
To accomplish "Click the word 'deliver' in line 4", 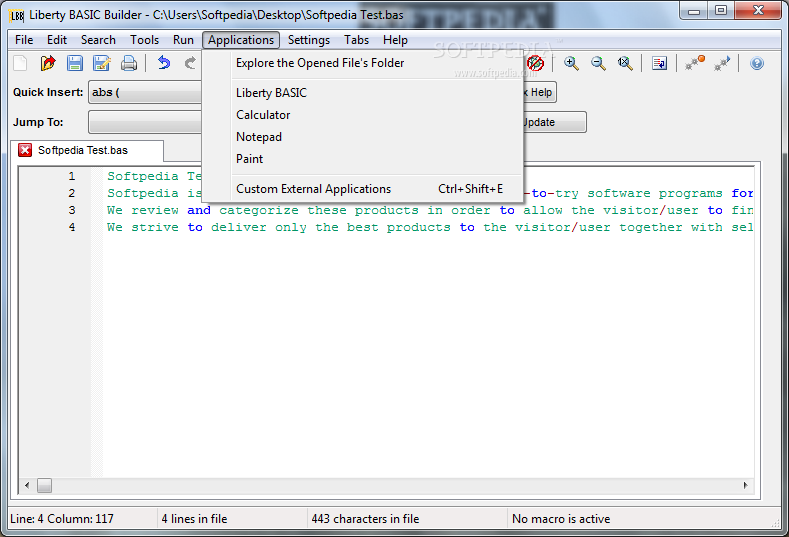I will tap(239, 227).
